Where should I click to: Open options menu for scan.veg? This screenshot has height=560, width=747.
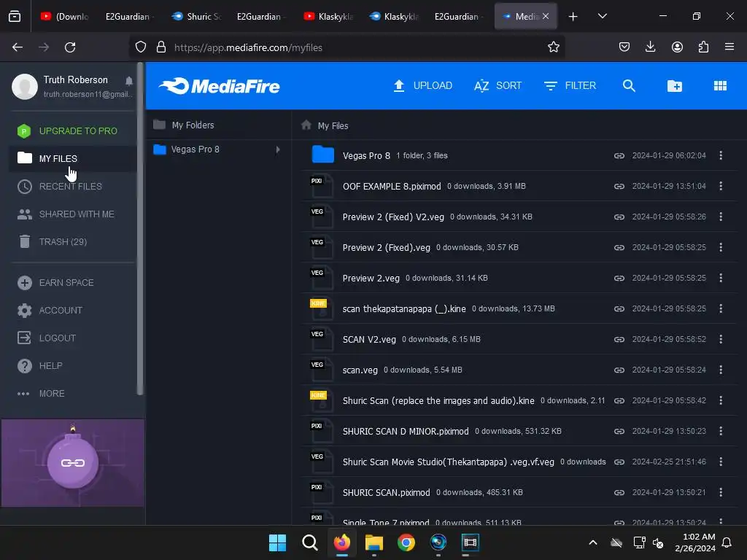[x=721, y=370]
